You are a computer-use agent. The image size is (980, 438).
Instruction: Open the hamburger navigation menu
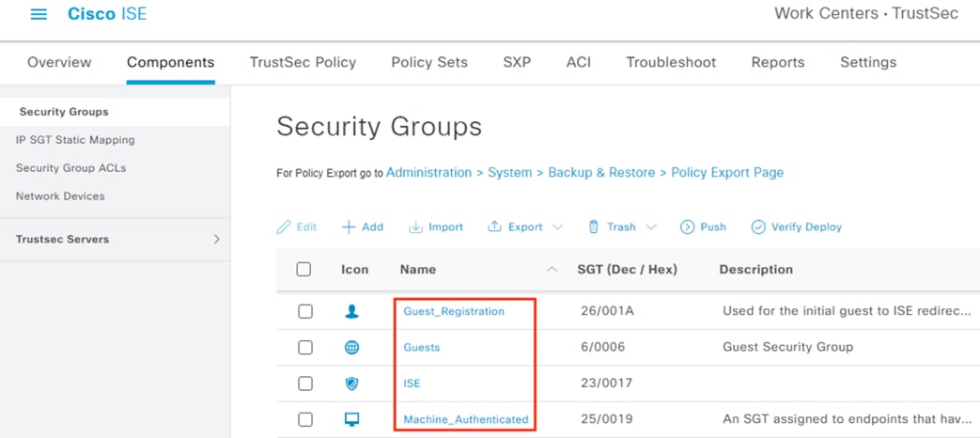[x=39, y=14]
